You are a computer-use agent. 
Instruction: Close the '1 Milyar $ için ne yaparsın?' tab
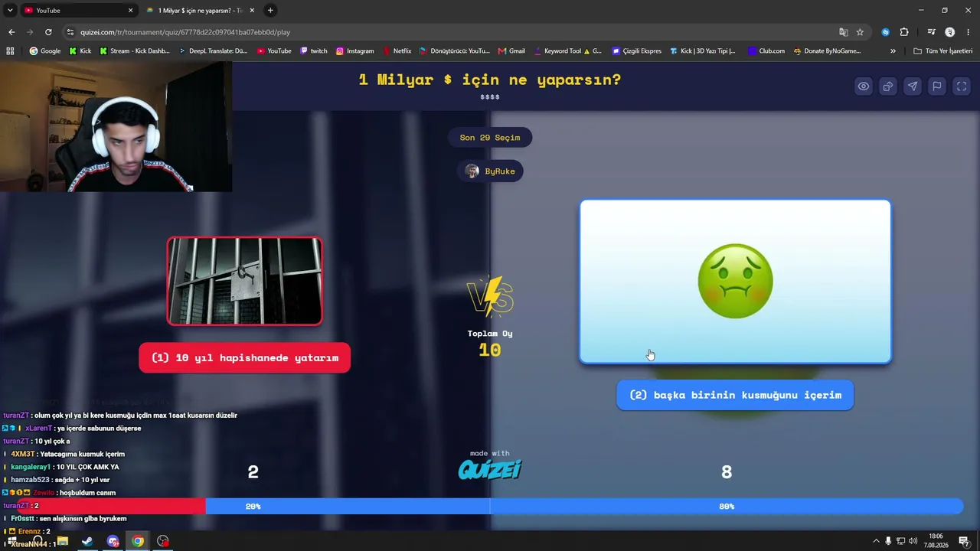(x=252, y=10)
